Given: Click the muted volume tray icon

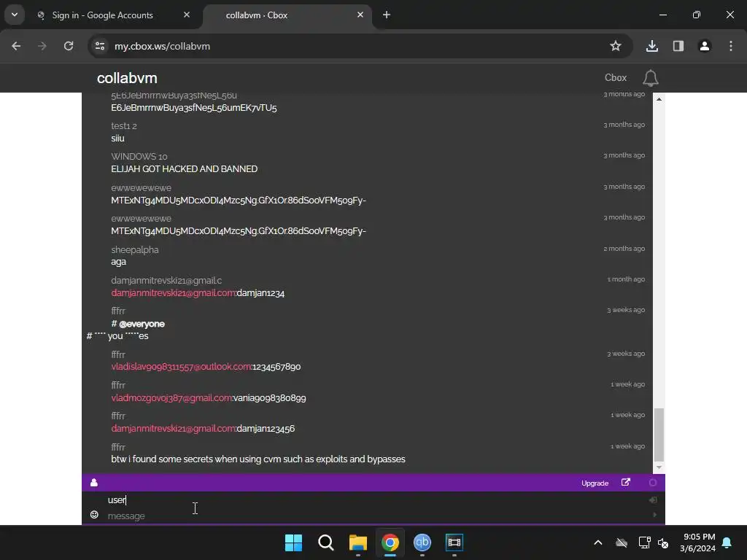Looking at the screenshot, I should click(x=662, y=542).
